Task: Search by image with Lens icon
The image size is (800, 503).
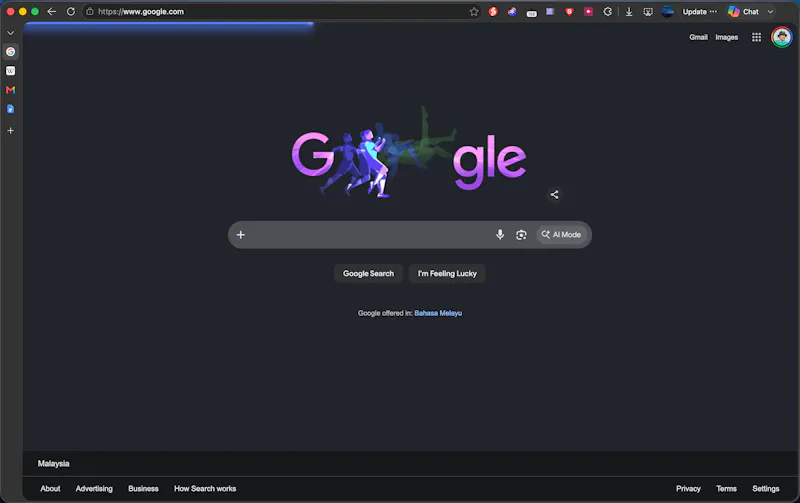Action: (521, 235)
